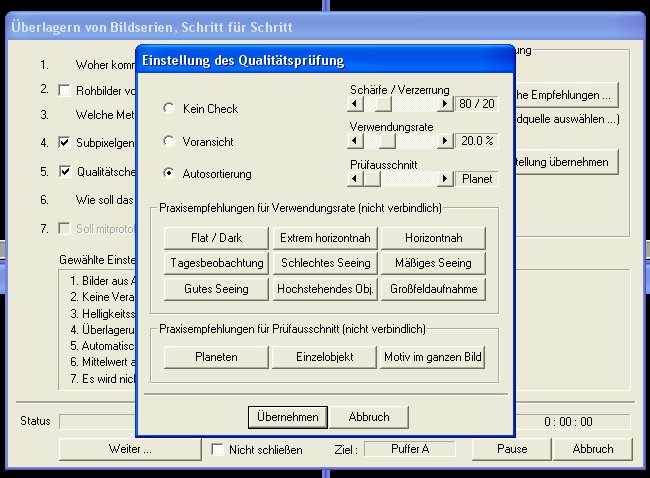Click the Schärfe / Verzerrung value field
Viewport: 650px width, 478px height.
click(x=476, y=104)
